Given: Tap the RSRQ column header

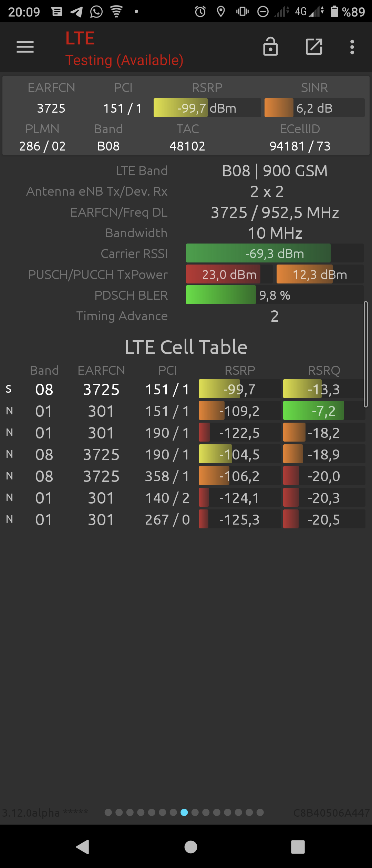Looking at the screenshot, I should [324, 370].
